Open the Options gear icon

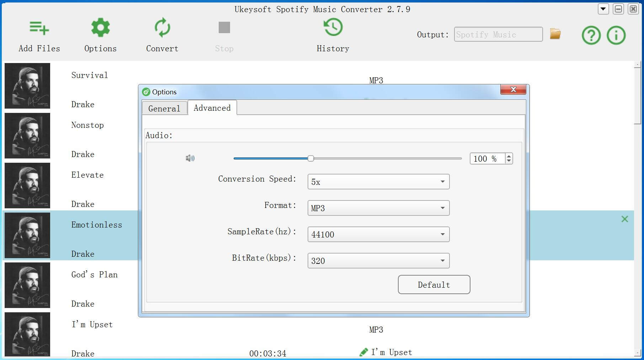(101, 27)
